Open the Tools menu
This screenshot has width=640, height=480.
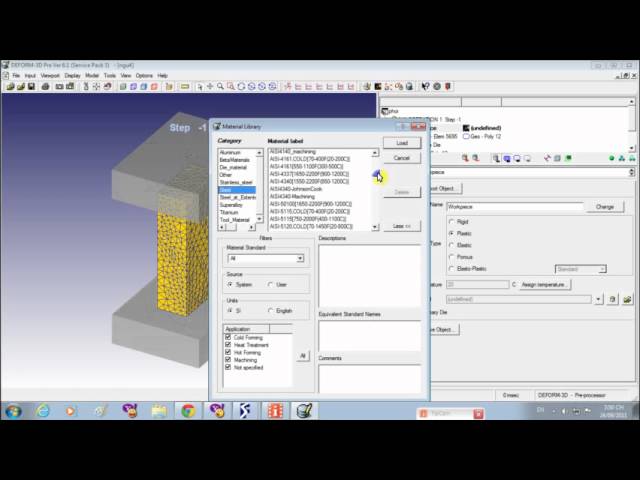point(109,76)
